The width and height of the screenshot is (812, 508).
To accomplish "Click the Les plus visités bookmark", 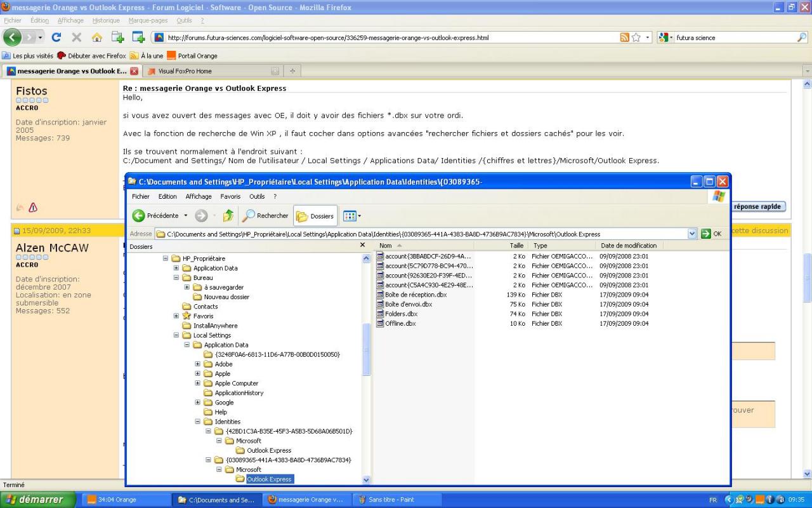I will pos(28,56).
